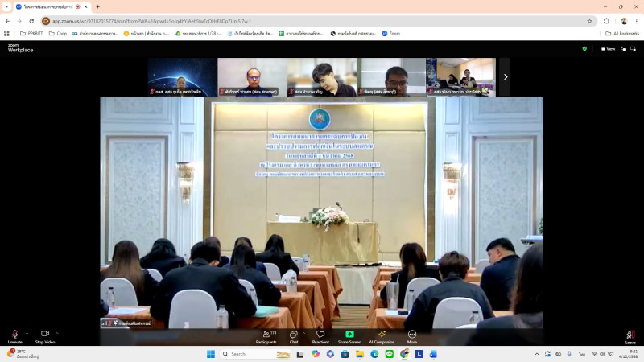
Task: Expand audio options arrow beside Unmute
Action: coord(27,332)
